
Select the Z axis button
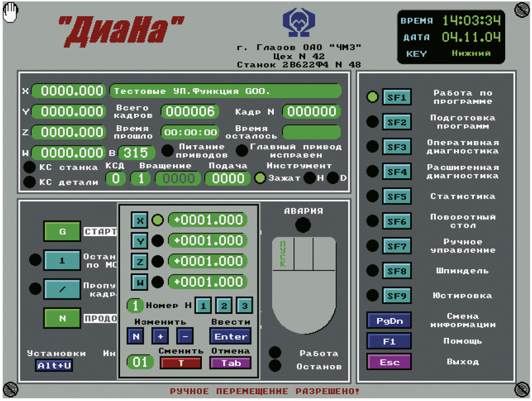pyautogui.click(x=139, y=262)
